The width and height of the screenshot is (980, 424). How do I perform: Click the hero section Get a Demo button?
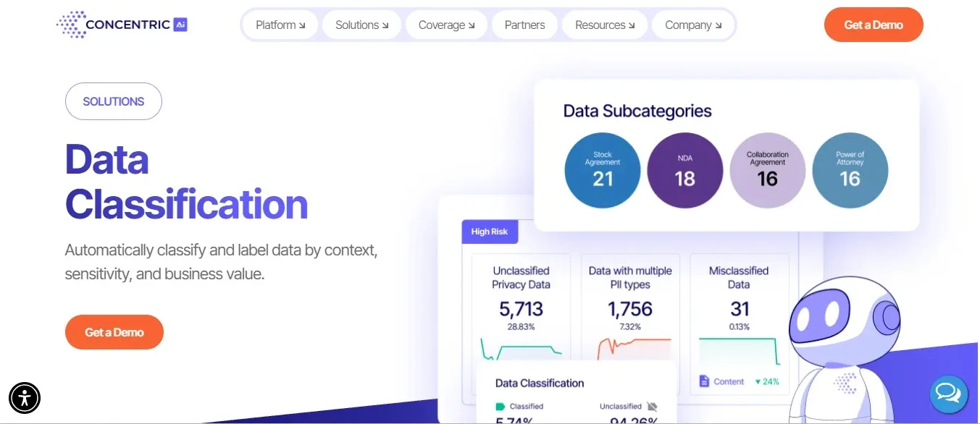click(114, 332)
